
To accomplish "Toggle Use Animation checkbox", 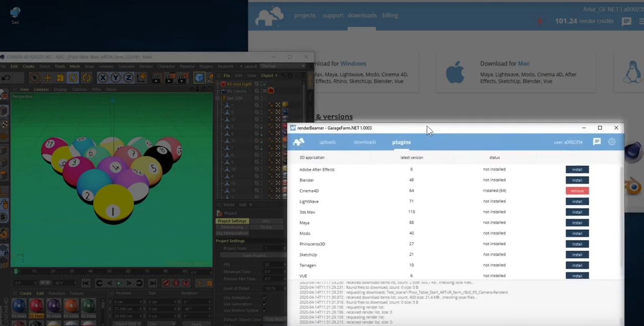I will pos(265,298).
